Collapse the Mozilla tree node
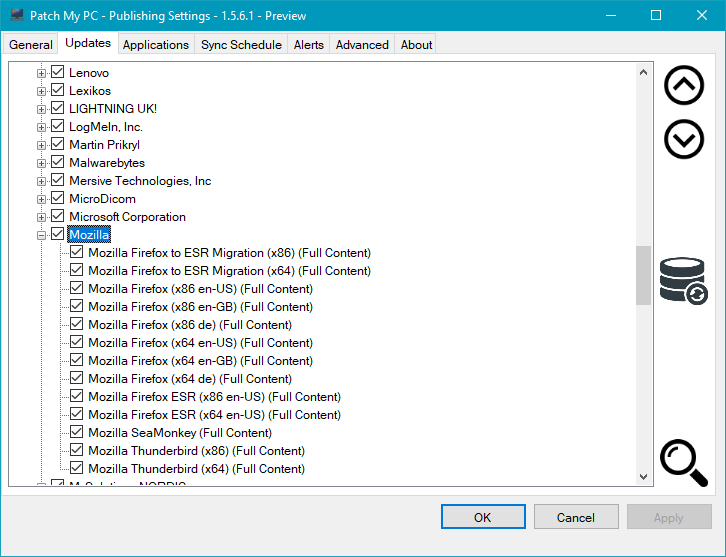This screenshot has height=557, width=726. tap(42, 235)
